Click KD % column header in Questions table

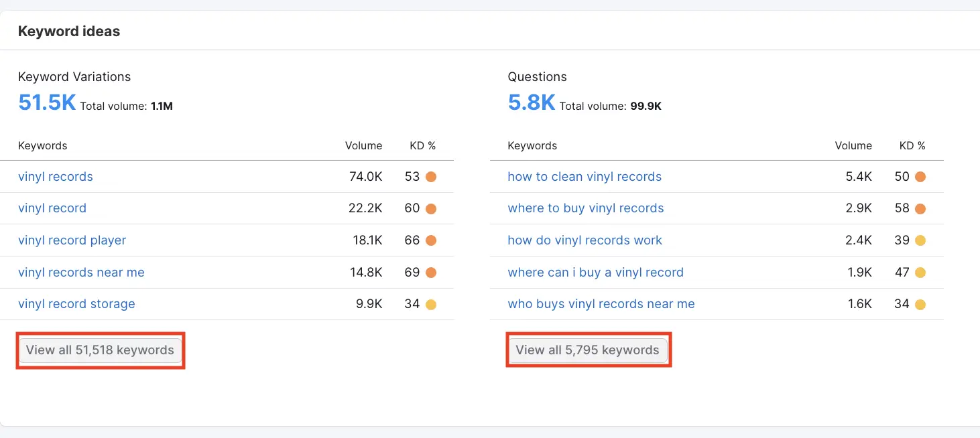912,145
